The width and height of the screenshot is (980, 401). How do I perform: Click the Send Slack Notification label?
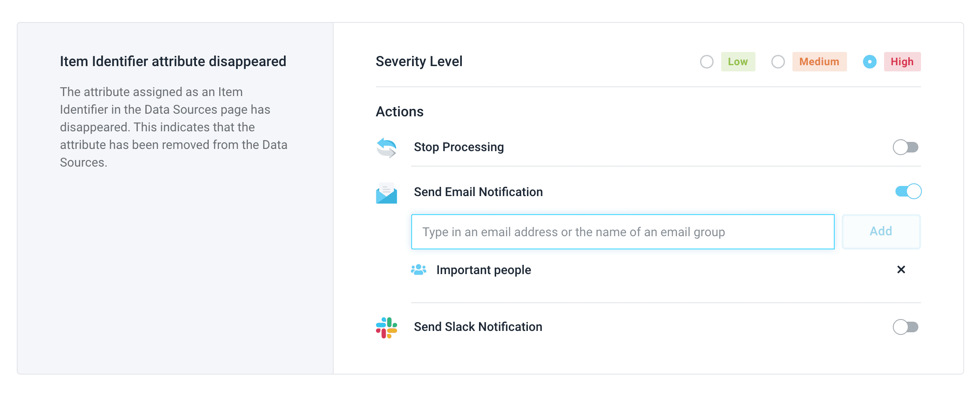point(478,327)
